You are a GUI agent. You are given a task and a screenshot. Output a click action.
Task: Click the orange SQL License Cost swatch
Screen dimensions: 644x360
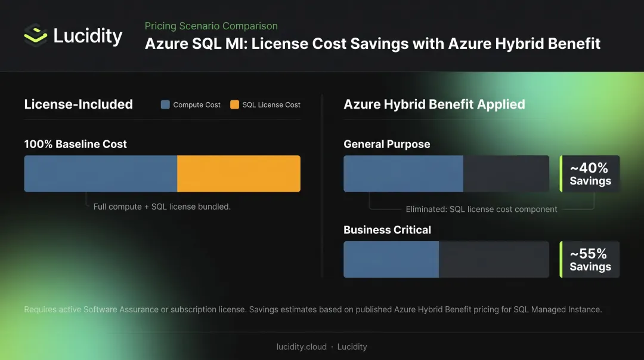coord(234,104)
